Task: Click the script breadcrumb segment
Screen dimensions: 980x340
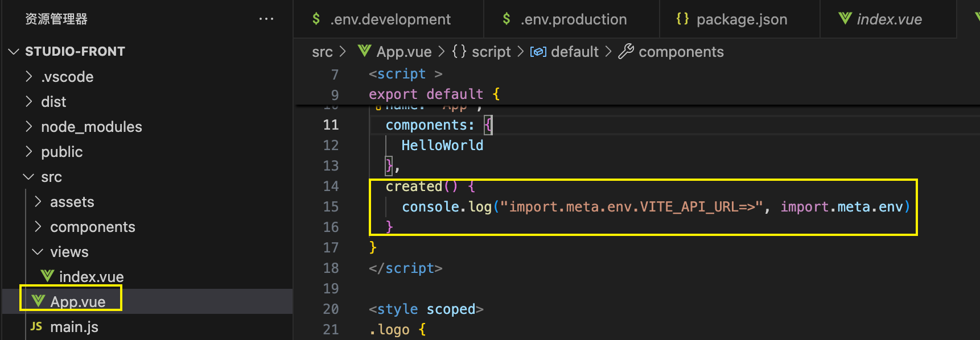Action: point(491,52)
